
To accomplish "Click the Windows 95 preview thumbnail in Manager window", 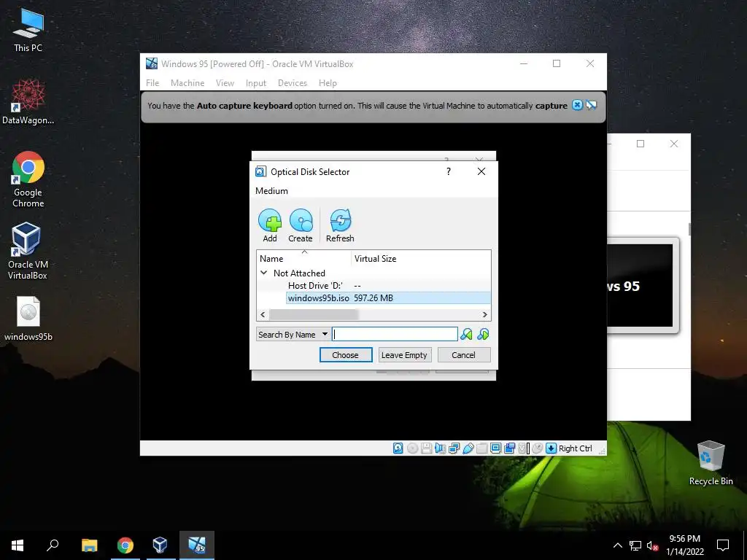I will point(640,285).
